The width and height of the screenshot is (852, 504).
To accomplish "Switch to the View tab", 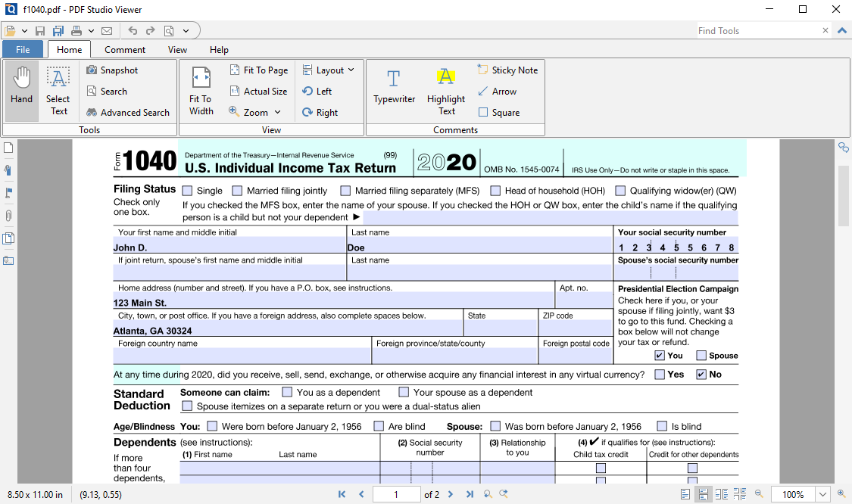I will (x=177, y=49).
